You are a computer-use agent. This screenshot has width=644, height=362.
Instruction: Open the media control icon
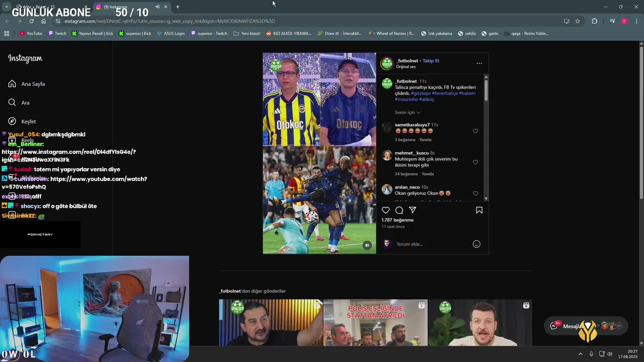(x=612, y=21)
